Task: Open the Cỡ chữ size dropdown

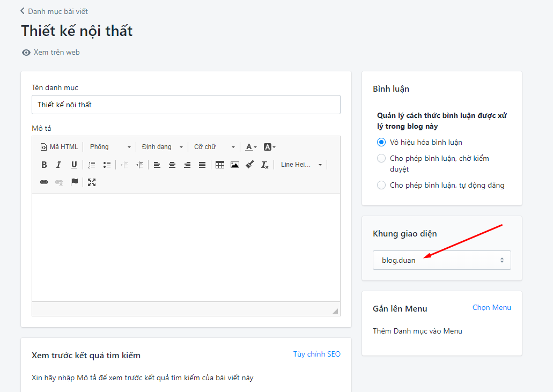Action: [214, 147]
